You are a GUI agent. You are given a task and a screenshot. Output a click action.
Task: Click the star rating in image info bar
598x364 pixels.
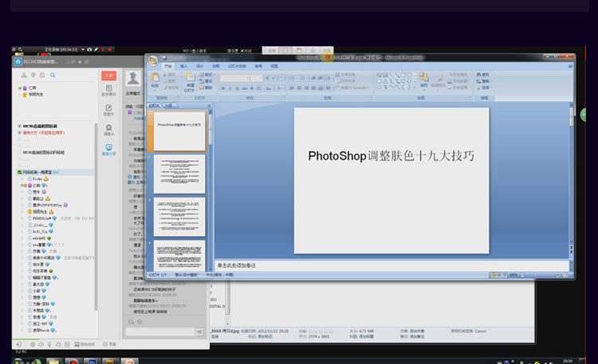[321, 331]
